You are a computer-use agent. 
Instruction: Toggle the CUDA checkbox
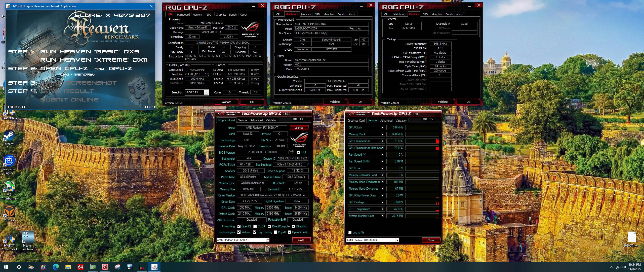pyautogui.click(x=255, y=226)
